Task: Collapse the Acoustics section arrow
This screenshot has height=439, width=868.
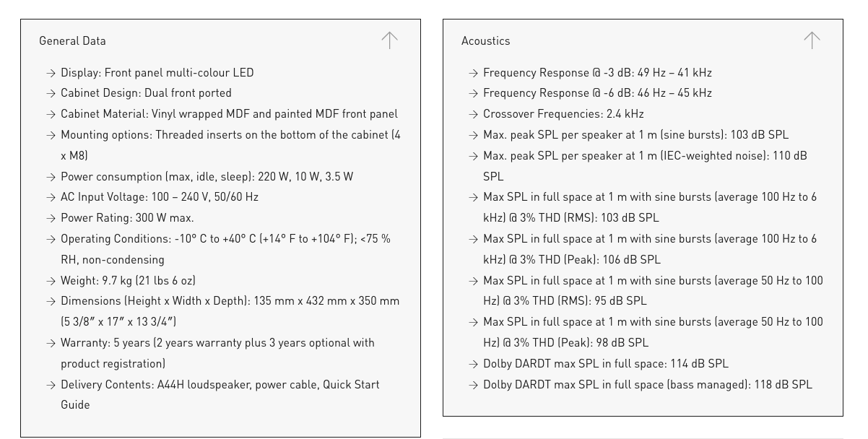Action: click(812, 40)
